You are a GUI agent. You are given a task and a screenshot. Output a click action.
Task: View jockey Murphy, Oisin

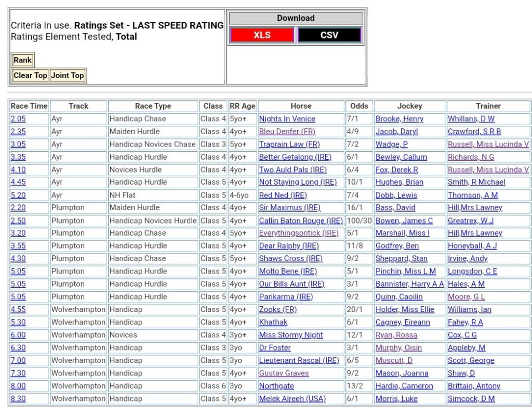(x=398, y=348)
